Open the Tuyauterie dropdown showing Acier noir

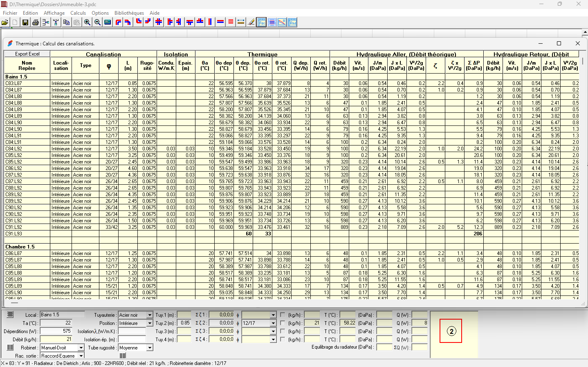pyautogui.click(x=150, y=315)
